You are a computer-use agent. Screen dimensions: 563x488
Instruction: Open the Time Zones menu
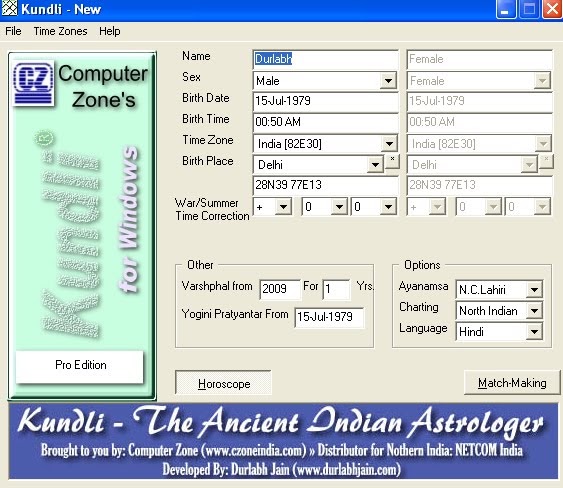(x=60, y=31)
